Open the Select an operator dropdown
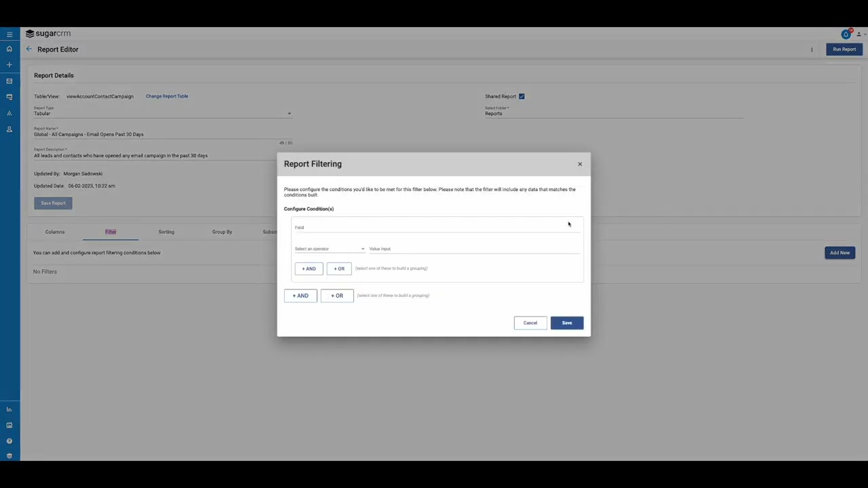The width and height of the screenshot is (868, 488). click(330, 249)
